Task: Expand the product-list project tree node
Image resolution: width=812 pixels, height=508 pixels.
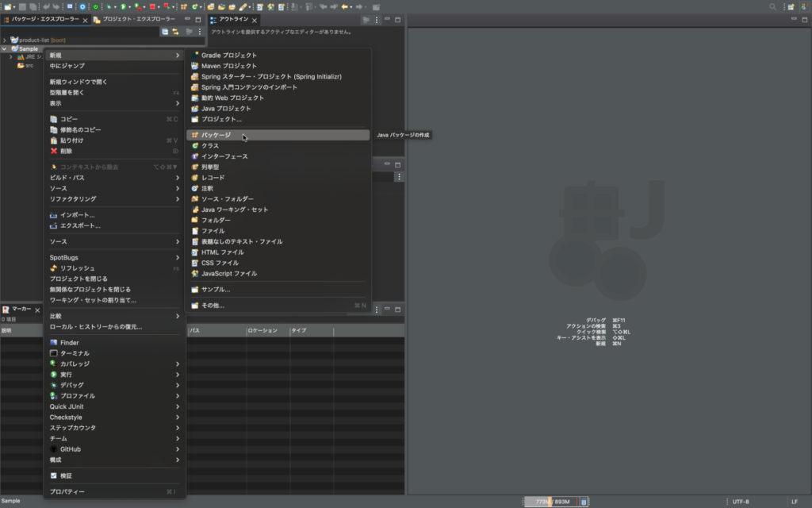Action: tap(5, 40)
